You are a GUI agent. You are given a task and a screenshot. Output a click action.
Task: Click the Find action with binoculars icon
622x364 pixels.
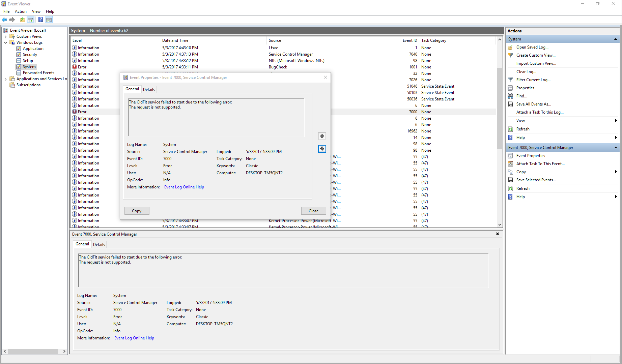521,96
